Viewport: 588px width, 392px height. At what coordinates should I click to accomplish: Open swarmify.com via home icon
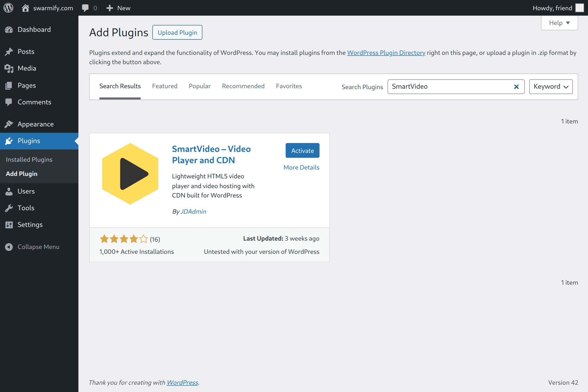click(25, 8)
